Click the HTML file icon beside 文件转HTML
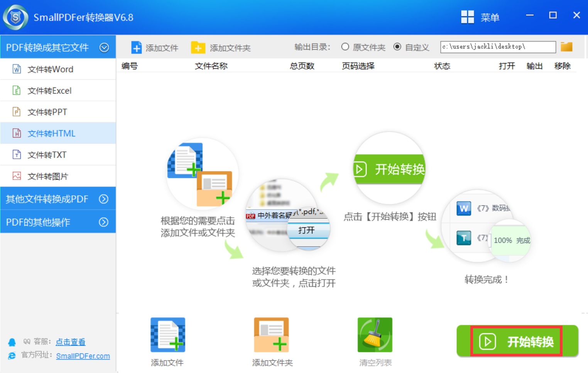The width and height of the screenshot is (588, 373). tap(17, 133)
